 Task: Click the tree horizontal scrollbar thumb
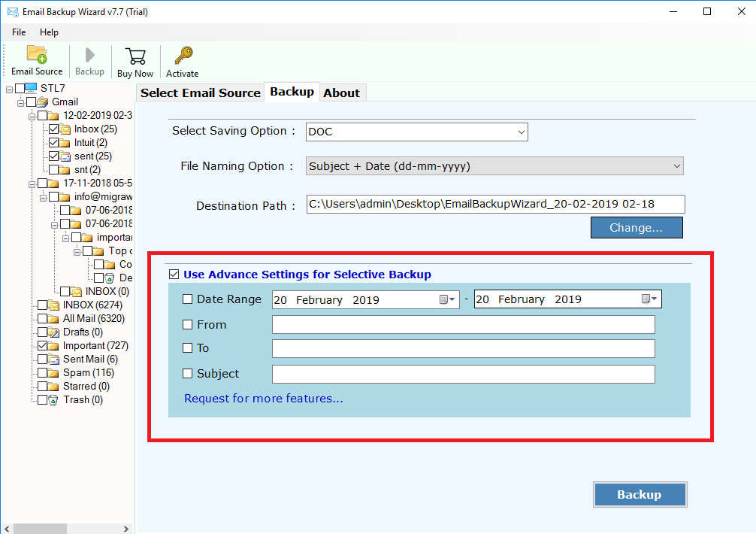pyautogui.click(x=40, y=529)
